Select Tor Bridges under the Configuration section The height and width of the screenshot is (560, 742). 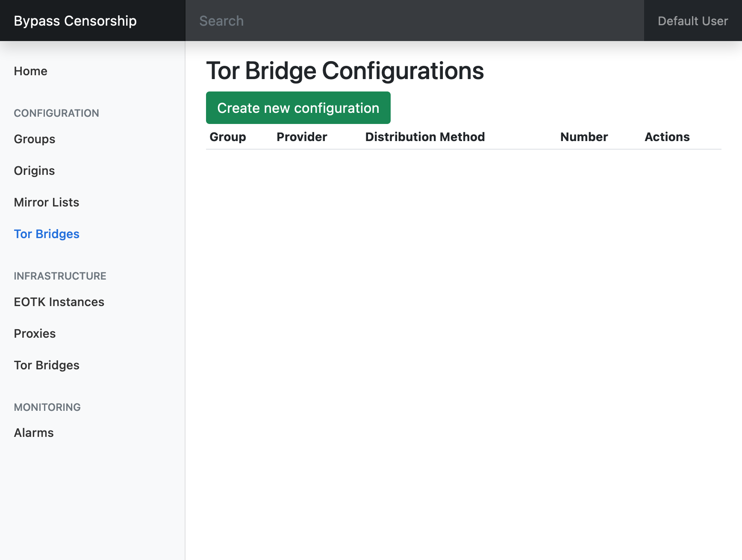(47, 234)
